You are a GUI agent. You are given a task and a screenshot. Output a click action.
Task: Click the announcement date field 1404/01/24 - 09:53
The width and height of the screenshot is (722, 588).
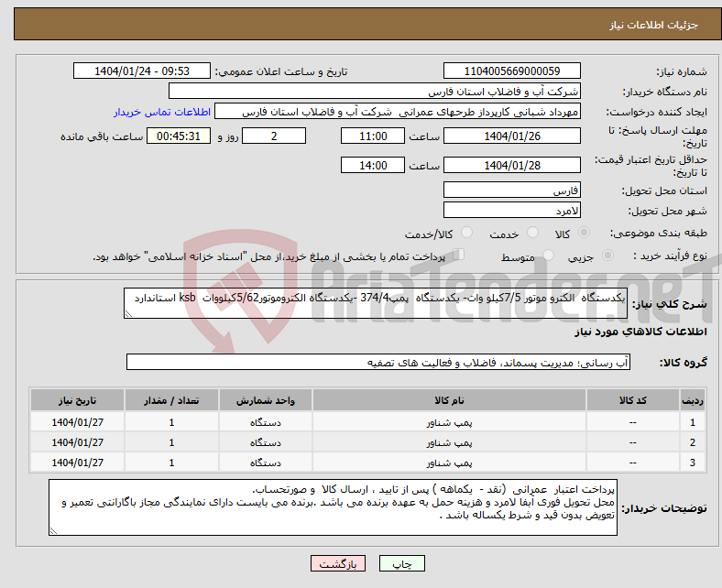pos(142,71)
